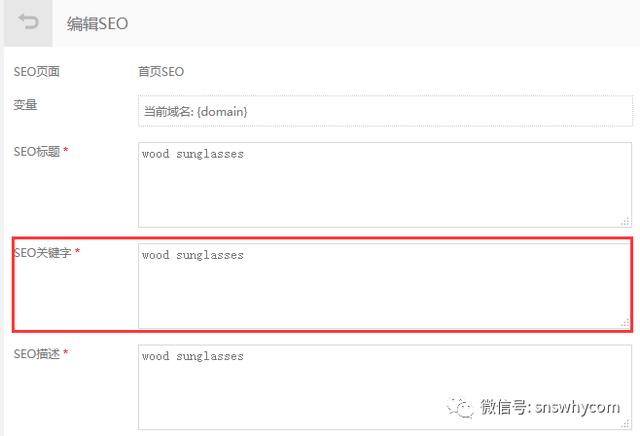
Task: Grab the SEO标题 textarea resize handle
Action: (625, 221)
